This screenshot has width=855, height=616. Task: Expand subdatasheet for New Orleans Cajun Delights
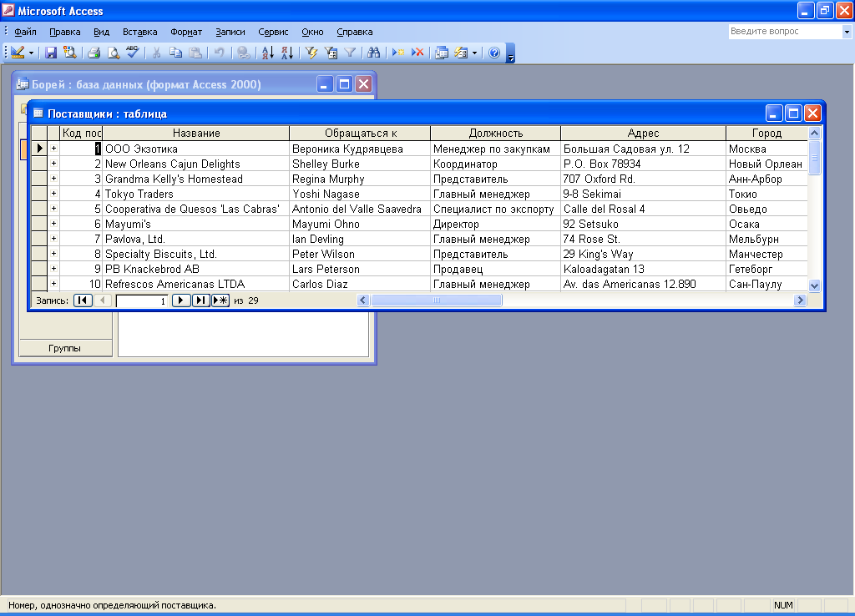click(x=53, y=164)
